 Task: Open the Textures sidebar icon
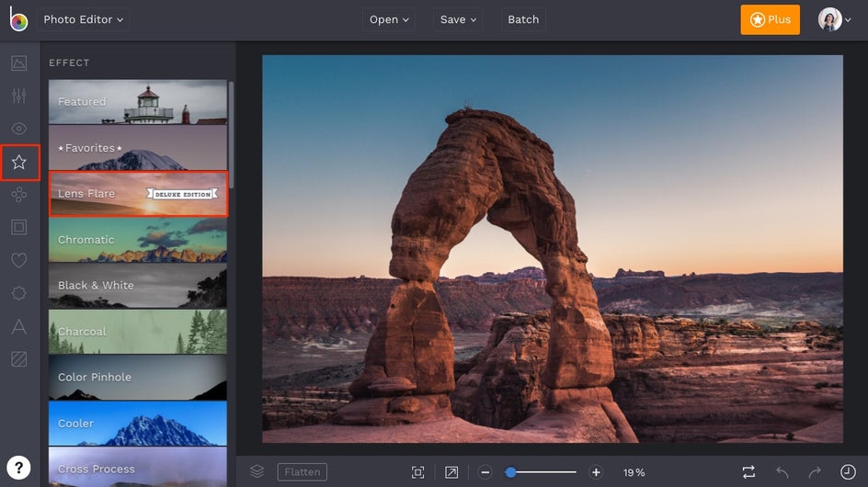click(x=18, y=359)
